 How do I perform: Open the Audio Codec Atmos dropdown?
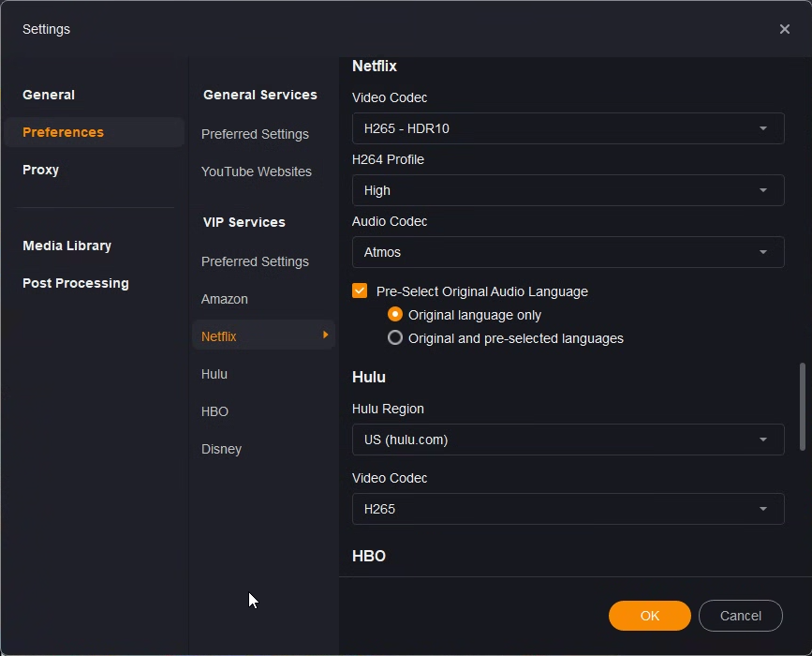point(568,252)
